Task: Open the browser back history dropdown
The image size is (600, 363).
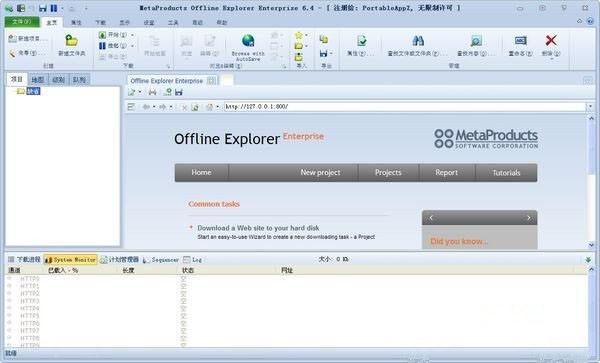Action: 154,107
